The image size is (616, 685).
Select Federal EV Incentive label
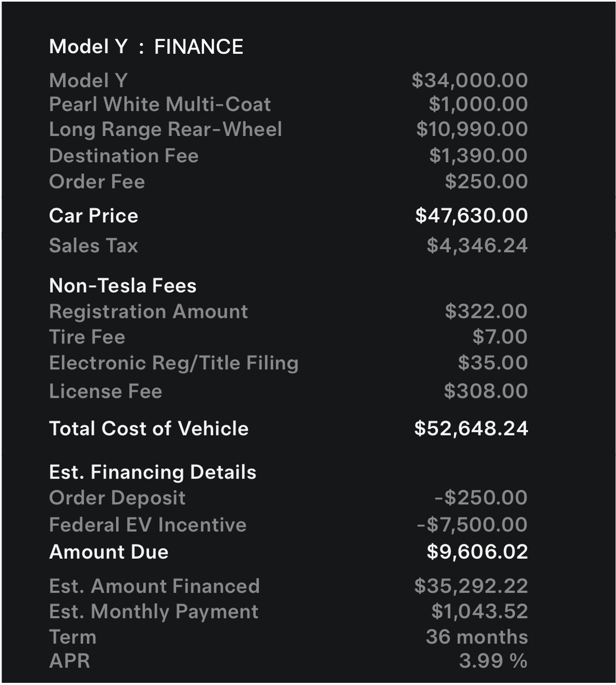pos(147,525)
